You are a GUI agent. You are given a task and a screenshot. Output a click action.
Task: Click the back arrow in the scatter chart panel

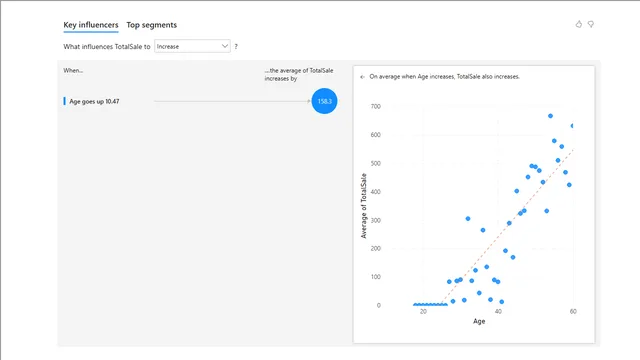pos(362,77)
